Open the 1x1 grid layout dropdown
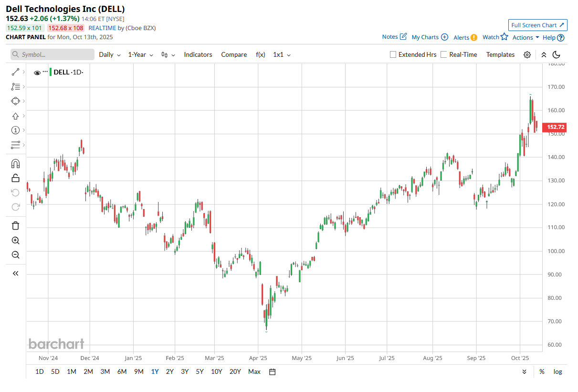The image size is (578, 392). point(282,55)
